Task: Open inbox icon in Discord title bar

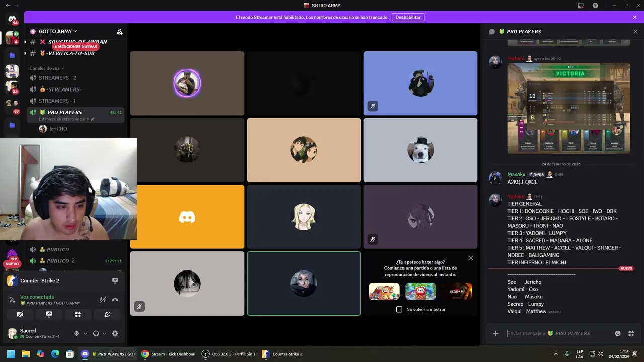Action: (581, 5)
